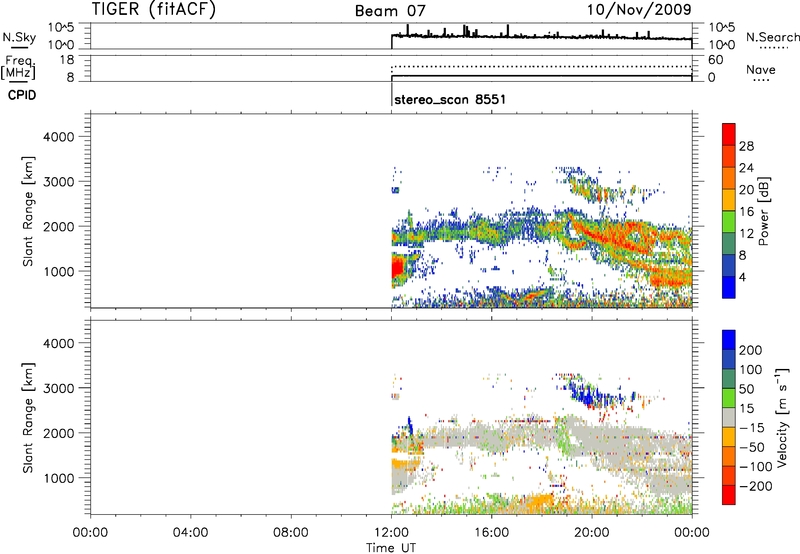This screenshot has width=800, height=554.
Task: Click the 20:00 time tick label
Action: click(591, 533)
